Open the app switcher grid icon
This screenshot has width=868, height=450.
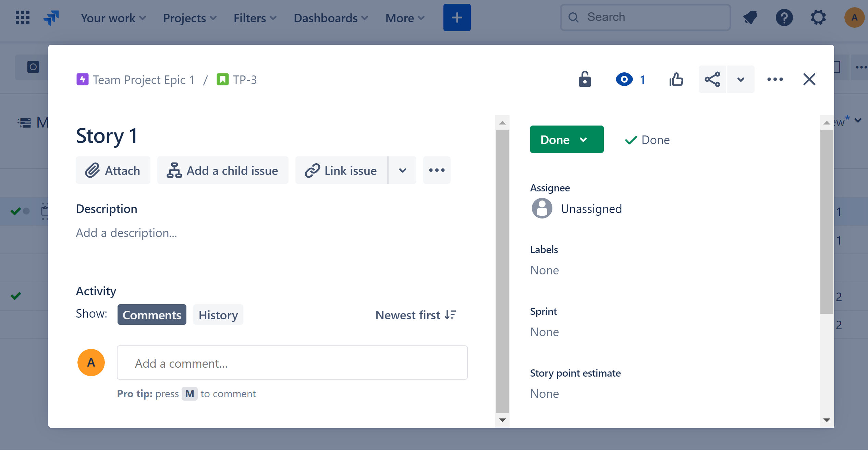[x=23, y=17]
